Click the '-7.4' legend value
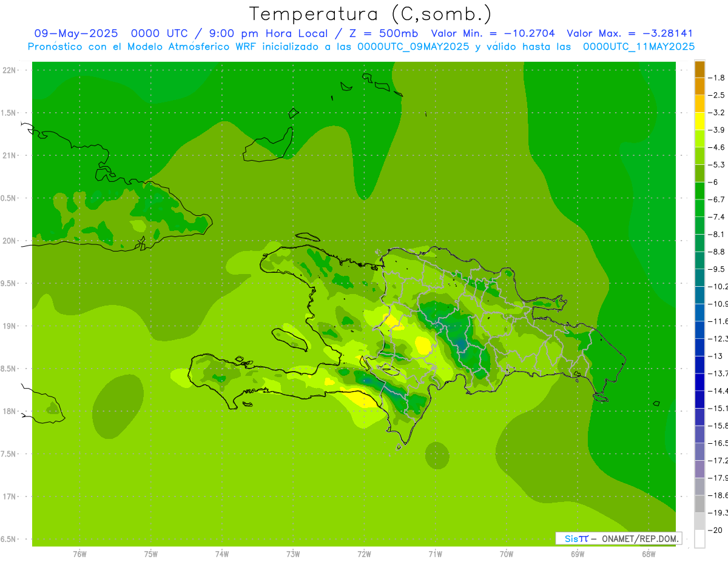This screenshot has height=562, width=728. tap(717, 216)
